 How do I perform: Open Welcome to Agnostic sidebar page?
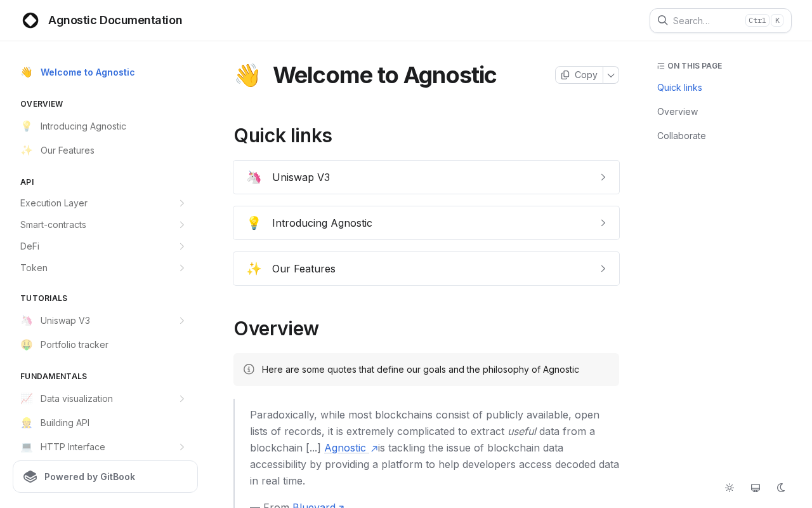pos(88,72)
